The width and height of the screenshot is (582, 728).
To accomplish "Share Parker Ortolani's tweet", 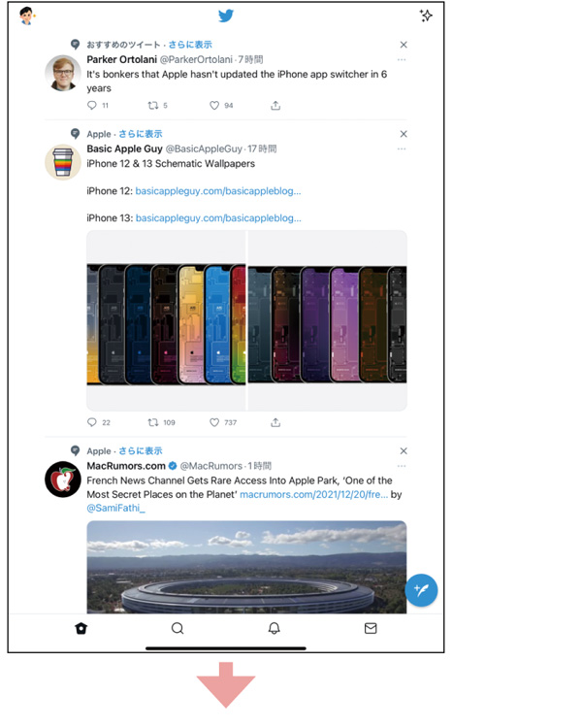I will pyautogui.click(x=275, y=105).
